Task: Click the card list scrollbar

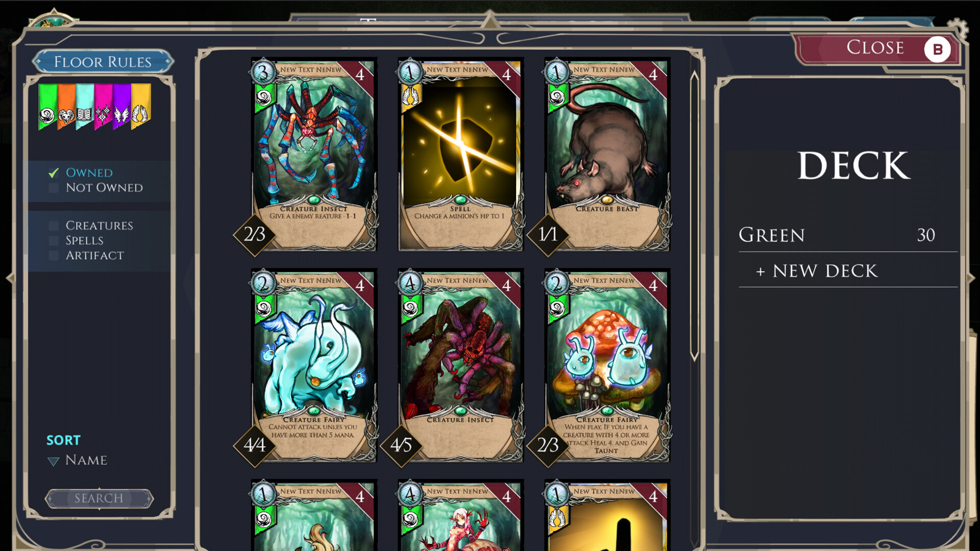Action: click(x=694, y=216)
